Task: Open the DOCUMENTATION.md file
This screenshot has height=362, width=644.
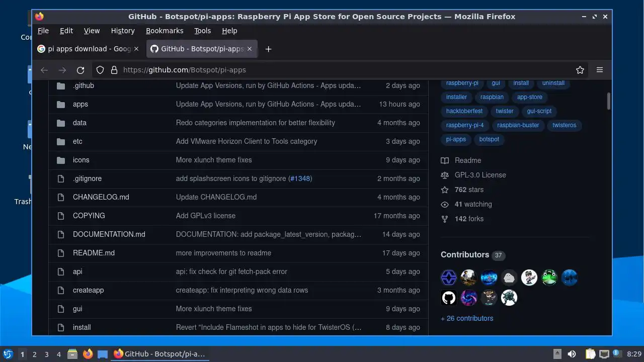Action: [109, 234]
